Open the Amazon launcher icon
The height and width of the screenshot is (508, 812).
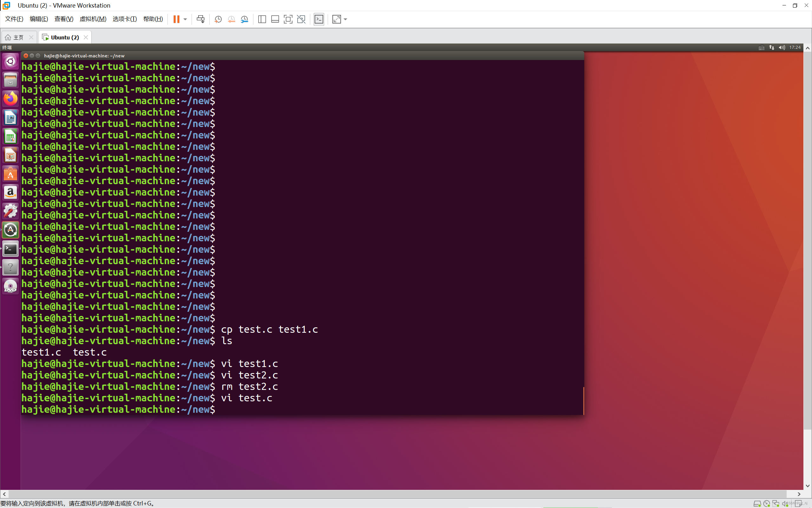[10, 193]
